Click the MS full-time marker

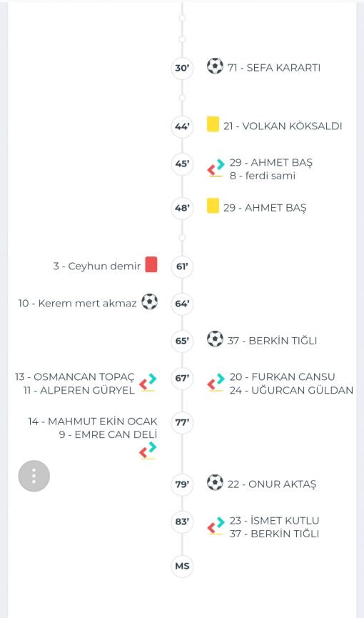pyautogui.click(x=182, y=566)
